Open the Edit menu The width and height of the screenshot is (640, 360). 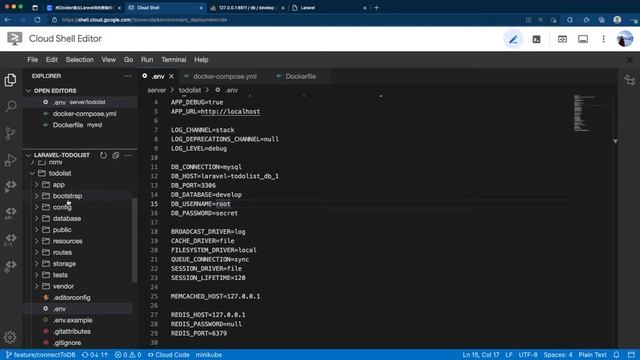click(x=51, y=60)
